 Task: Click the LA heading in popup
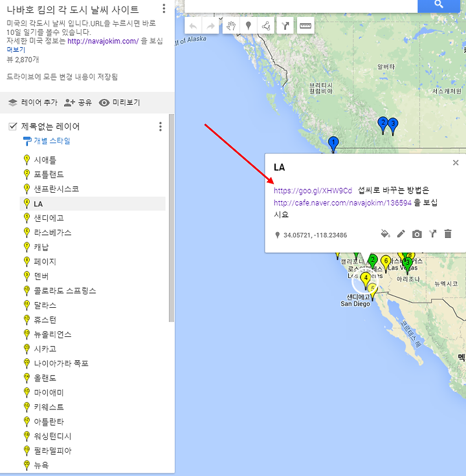point(279,168)
